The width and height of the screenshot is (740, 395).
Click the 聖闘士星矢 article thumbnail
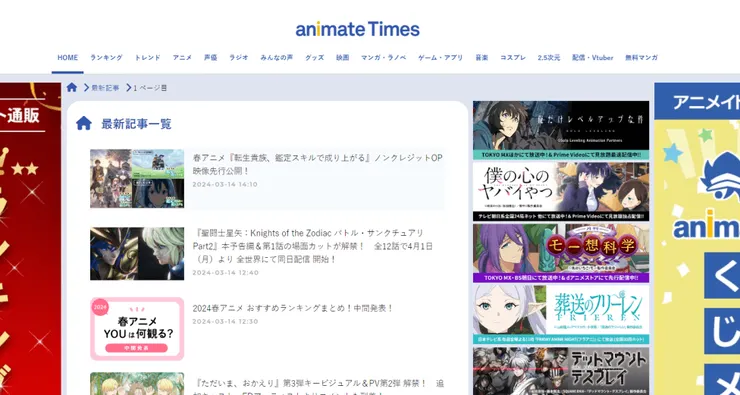(x=137, y=254)
